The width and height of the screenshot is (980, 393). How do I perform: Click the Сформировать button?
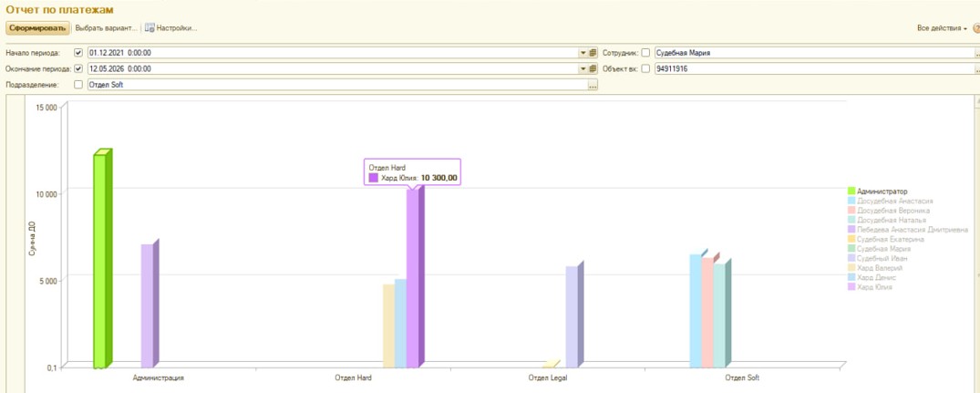[38, 28]
